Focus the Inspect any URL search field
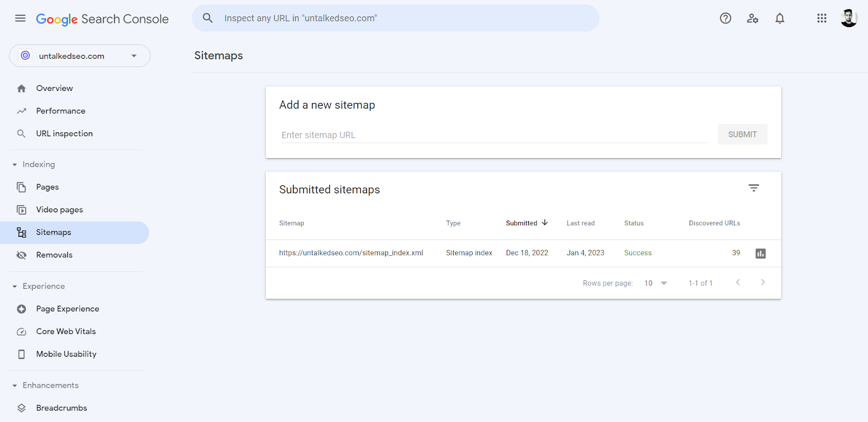This screenshot has width=868, height=422. coord(395,18)
